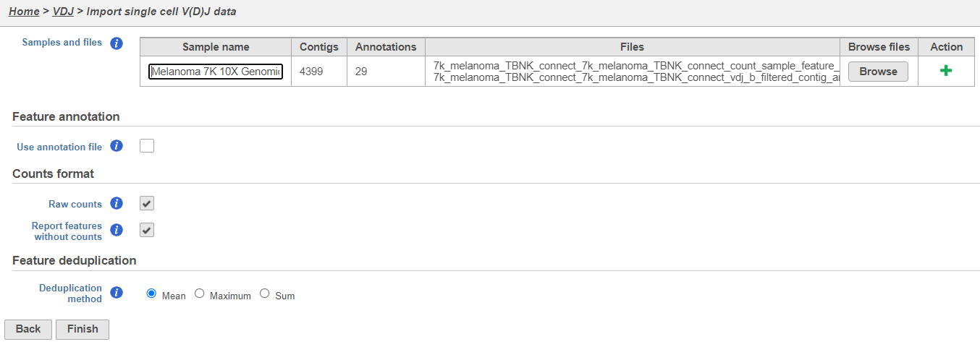Screen dimensions: 980x347
Task: Click the Back button
Action: [x=28, y=329]
